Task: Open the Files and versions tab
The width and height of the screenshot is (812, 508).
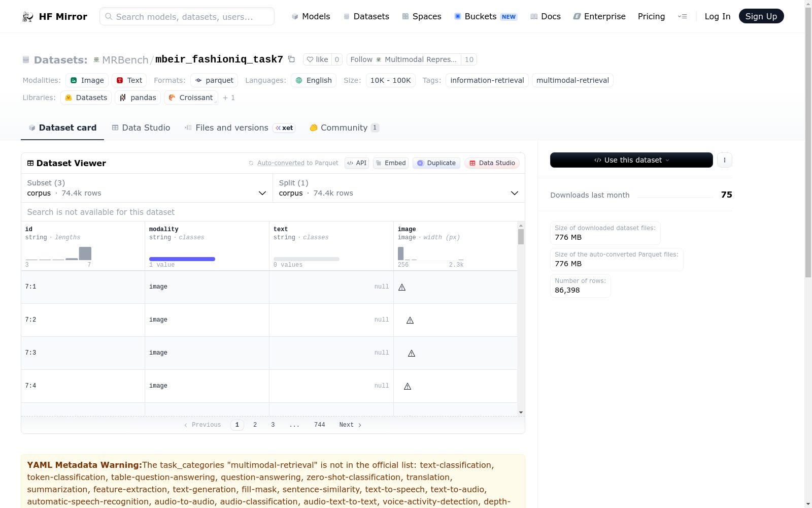Action: tap(240, 128)
